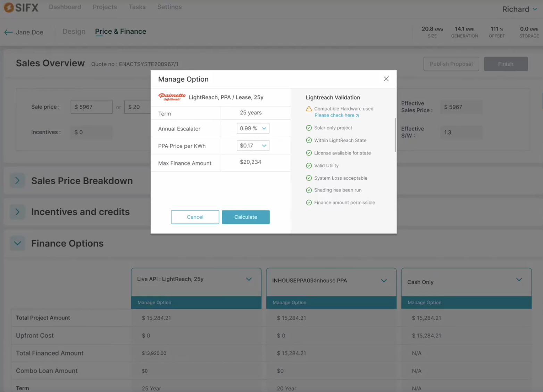
Task: Click the 14.1 kWh GENERATION stat
Action: pyautogui.click(x=465, y=32)
